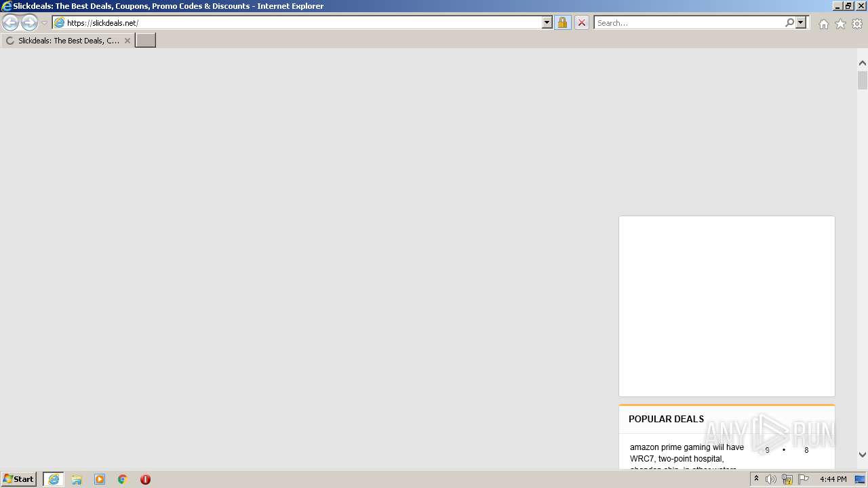The width and height of the screenshot is (868, 488).
Task: Open the Windows Start menu
Action: pos(19,479)
